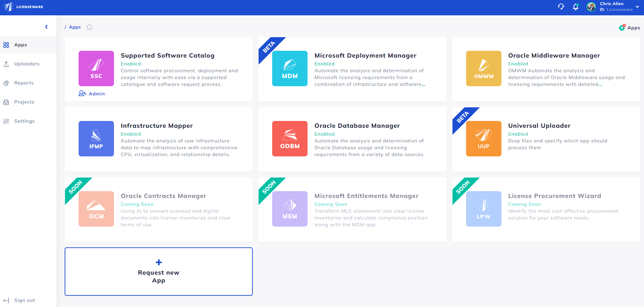Open the UUP app tile icon
The height and width of the screenshot is (307, 644).
[x=484, y=139]
